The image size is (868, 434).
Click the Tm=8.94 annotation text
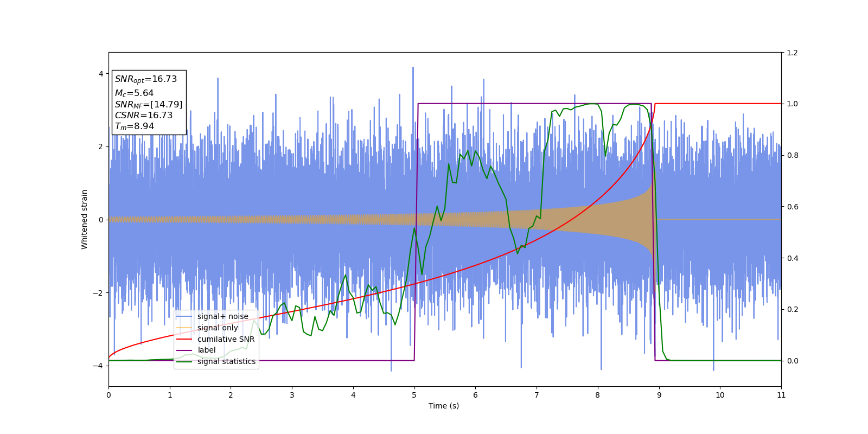coord(134,126)
